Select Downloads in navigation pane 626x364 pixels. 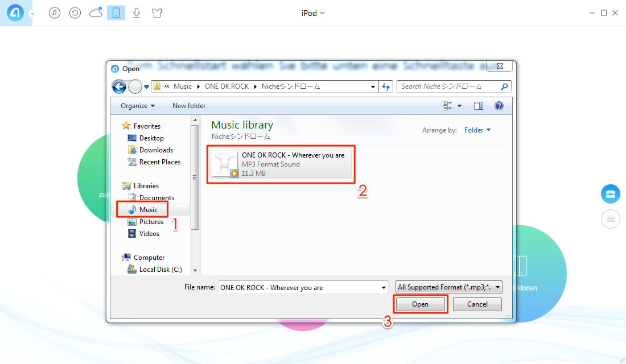tap(150, 150)
